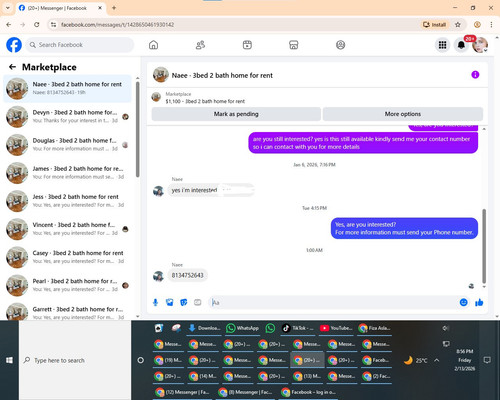500x400 pixels.
Task: Choose a sticker icon in composer
Action: [184, 302]
